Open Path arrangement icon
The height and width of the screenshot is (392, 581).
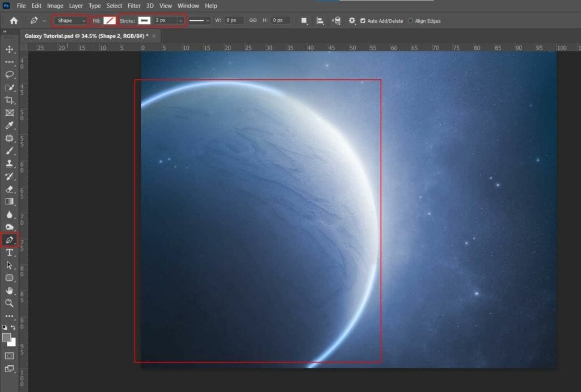point(336,21)
